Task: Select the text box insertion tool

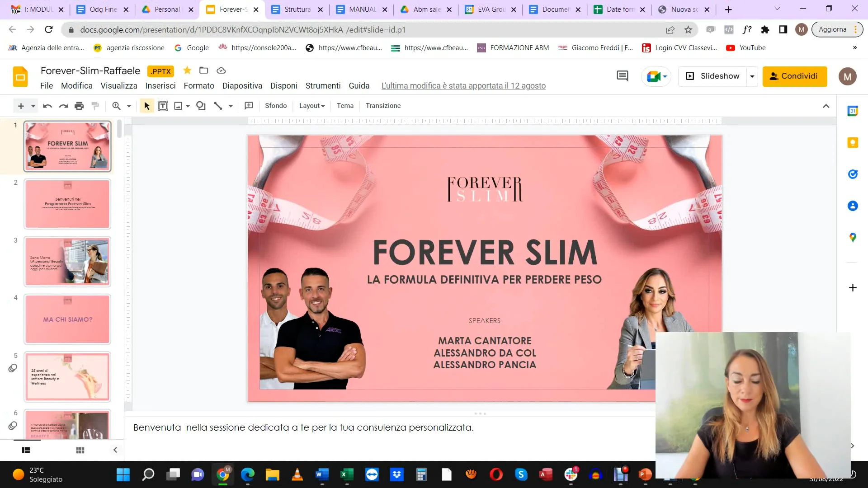Action: point(163,105)
